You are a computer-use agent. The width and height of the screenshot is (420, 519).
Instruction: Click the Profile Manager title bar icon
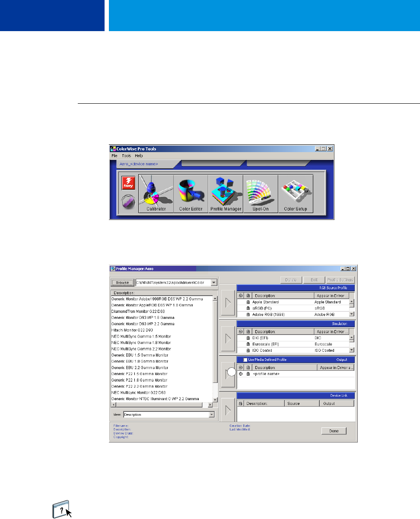(113, 268)
